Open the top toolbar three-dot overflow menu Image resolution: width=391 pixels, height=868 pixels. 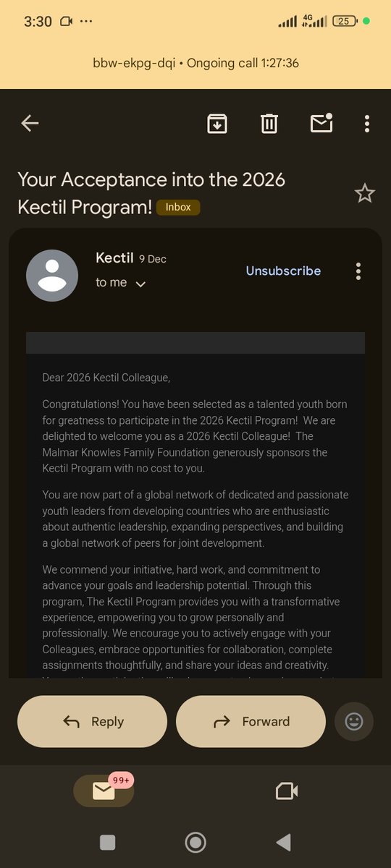(367, 124)
